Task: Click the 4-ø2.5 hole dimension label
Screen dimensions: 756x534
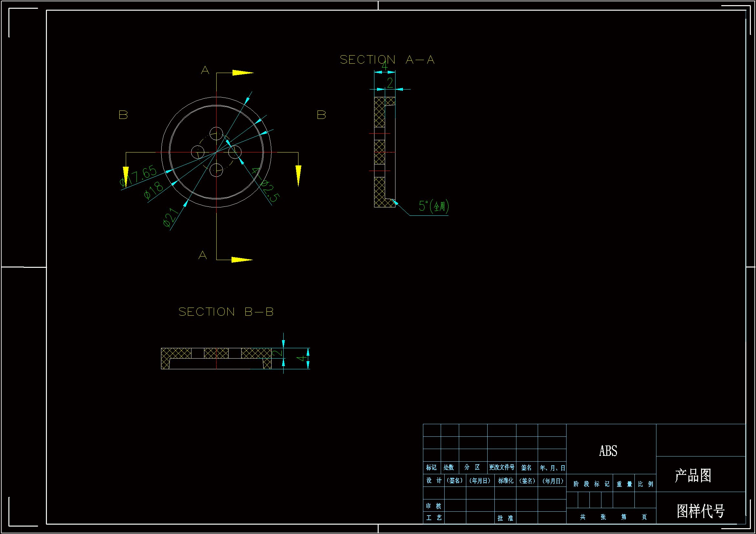Action: pyautogui.click(x=265, y=184)
